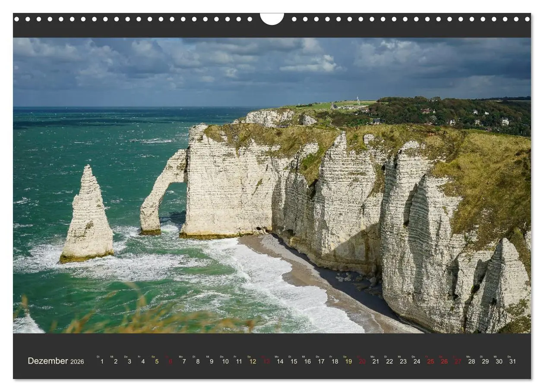Select the red Sunday 27 date
544x392 pixels.
tap(458, 362)
